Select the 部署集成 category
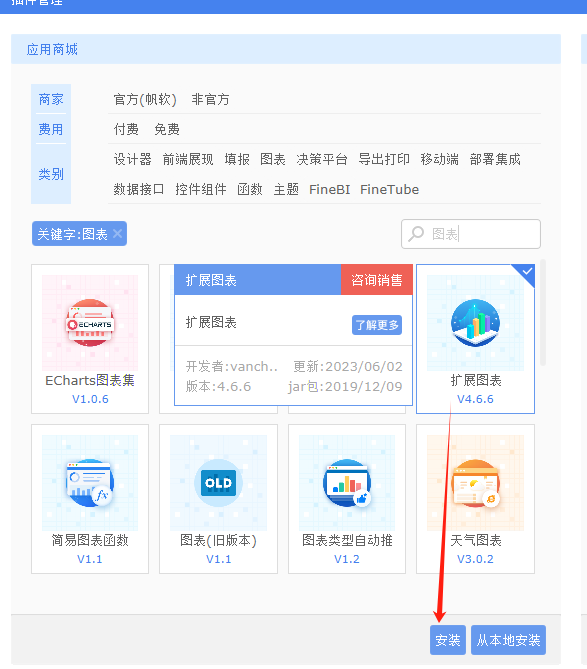Screen dimensions: 587x669 point(495,159)
